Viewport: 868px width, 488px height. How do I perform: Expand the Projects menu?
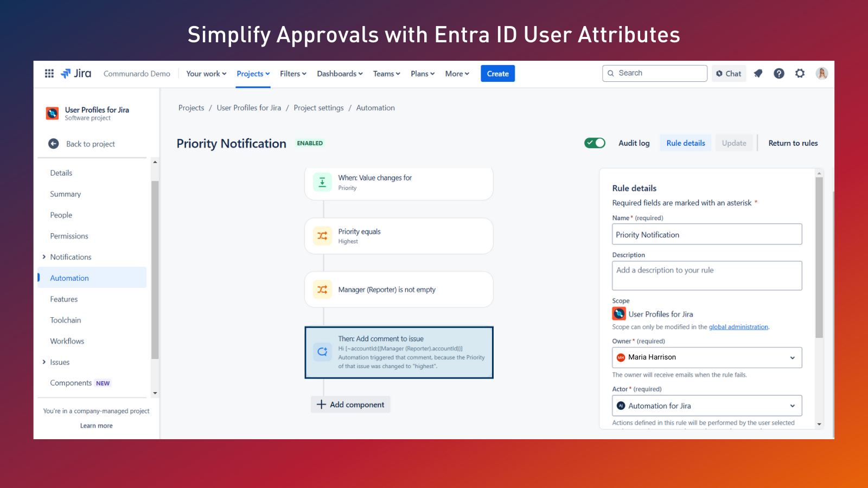[253, 74]
